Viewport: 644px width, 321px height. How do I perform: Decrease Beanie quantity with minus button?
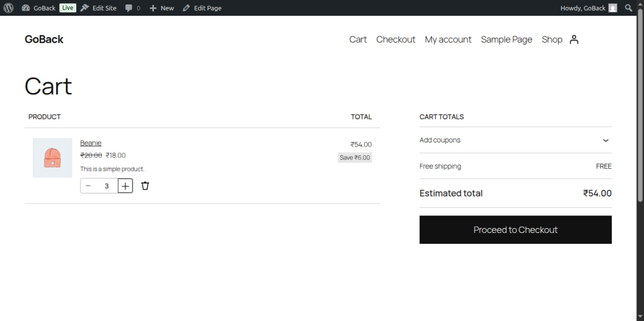[x=88, y=186]
